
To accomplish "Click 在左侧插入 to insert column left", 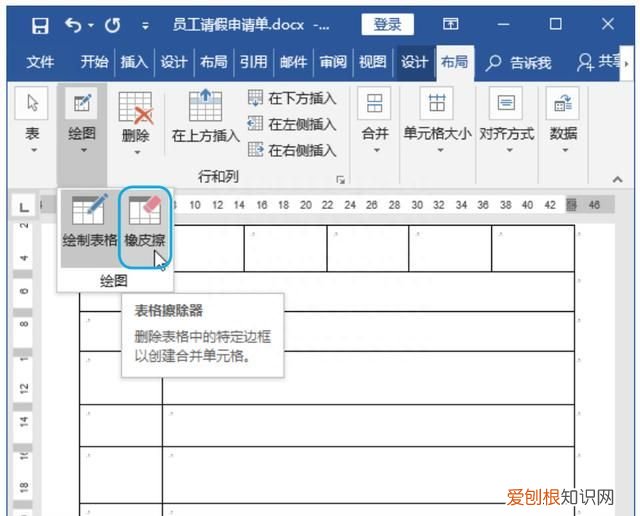I will point(292,124).
